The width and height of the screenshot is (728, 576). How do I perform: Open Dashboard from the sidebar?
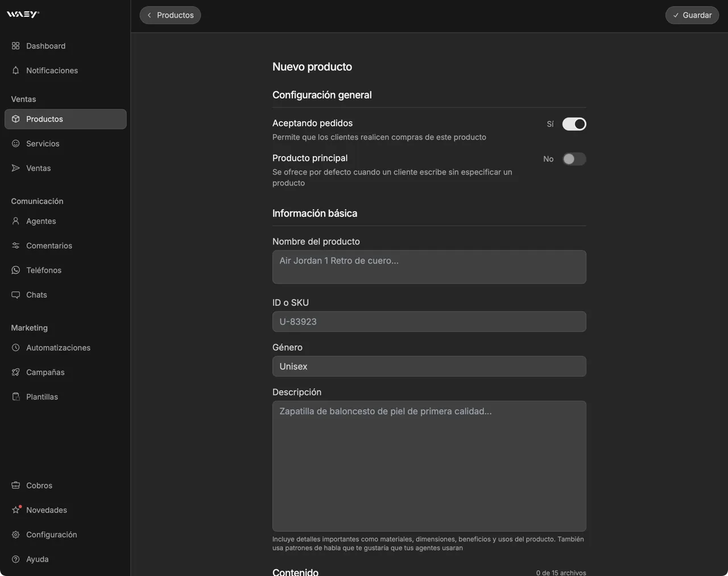[x=45, y=46]
